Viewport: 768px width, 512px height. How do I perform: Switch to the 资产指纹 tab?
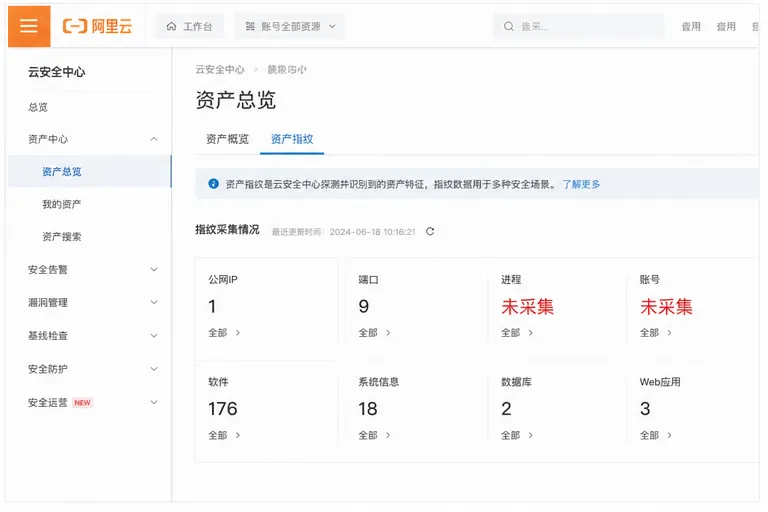coord(292,139)
